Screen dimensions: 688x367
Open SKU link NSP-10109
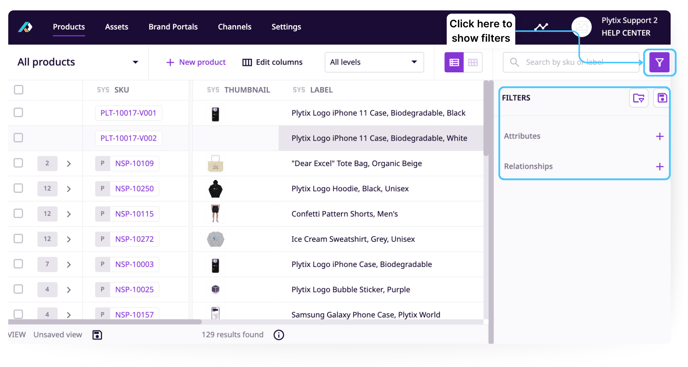click(134, 163)
